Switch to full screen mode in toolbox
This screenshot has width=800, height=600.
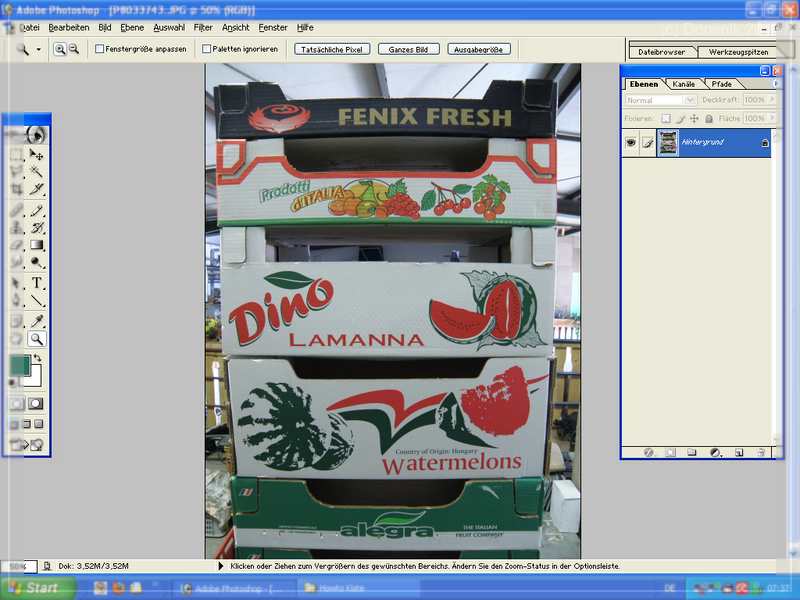pos(39,424)
